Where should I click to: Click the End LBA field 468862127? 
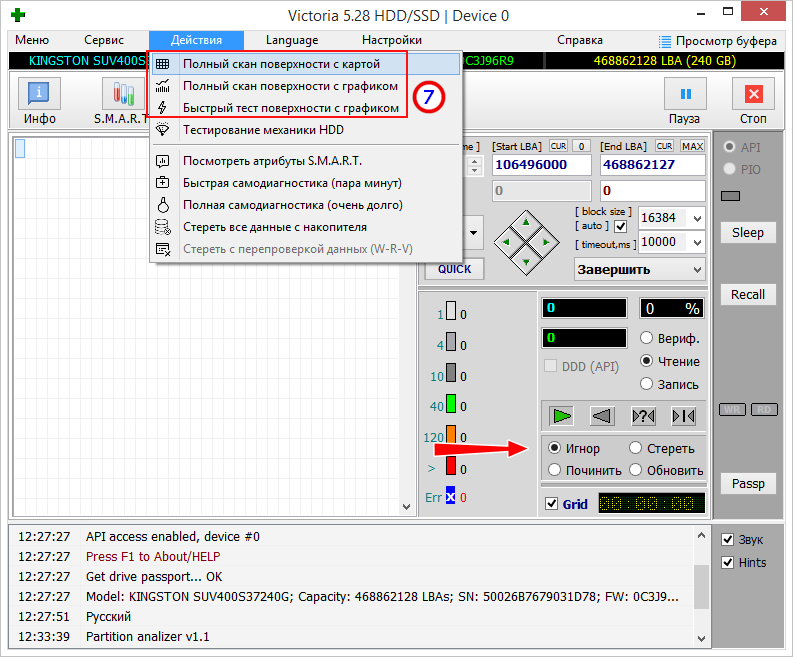pyautogui.click(x=652, y=165)
